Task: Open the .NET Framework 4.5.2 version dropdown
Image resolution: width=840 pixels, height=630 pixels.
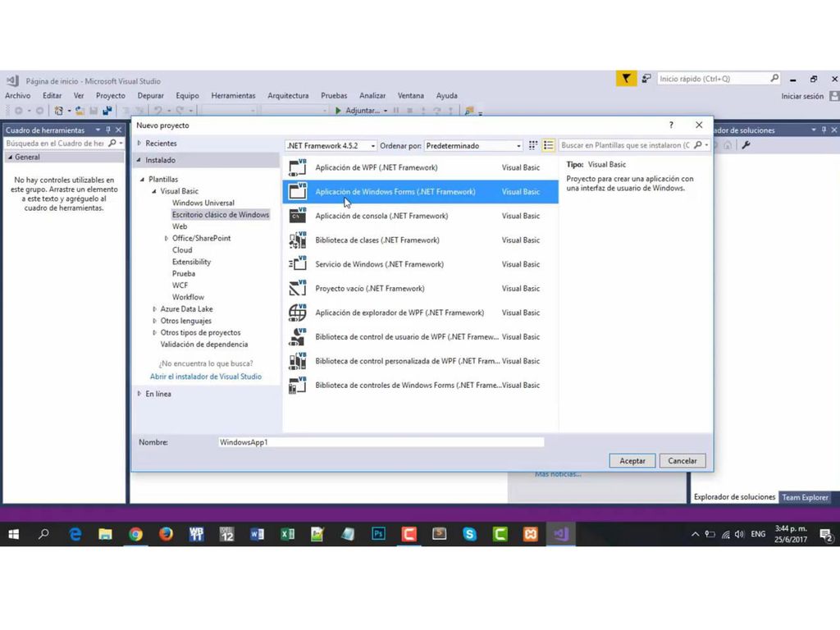Action: [x=331, y=146]
